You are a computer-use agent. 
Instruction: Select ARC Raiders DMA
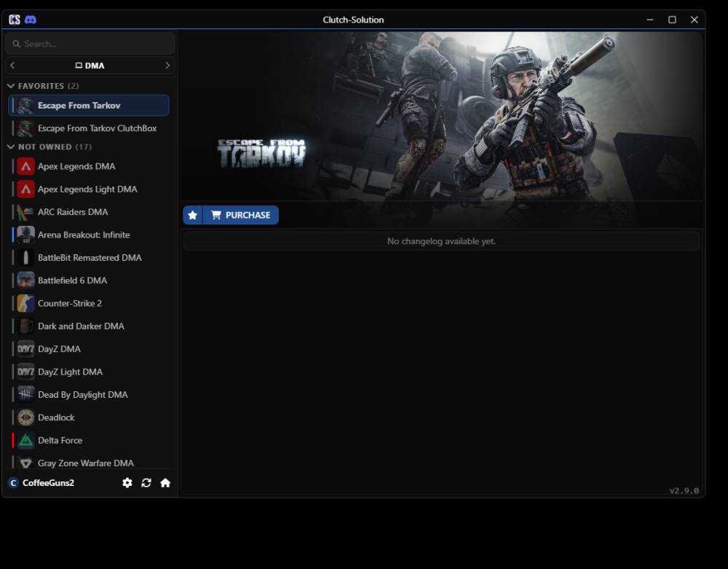click(x=89, y=212)
